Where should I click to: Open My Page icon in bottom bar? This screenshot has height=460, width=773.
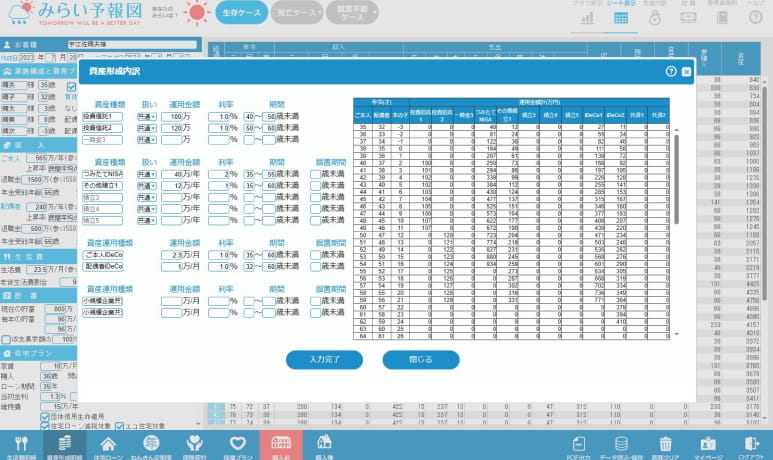pyautogui.click(x=708, y=445)
